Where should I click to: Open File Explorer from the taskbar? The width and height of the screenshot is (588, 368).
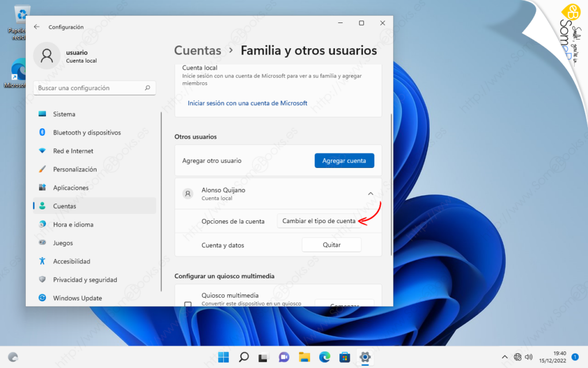[304, 356]
